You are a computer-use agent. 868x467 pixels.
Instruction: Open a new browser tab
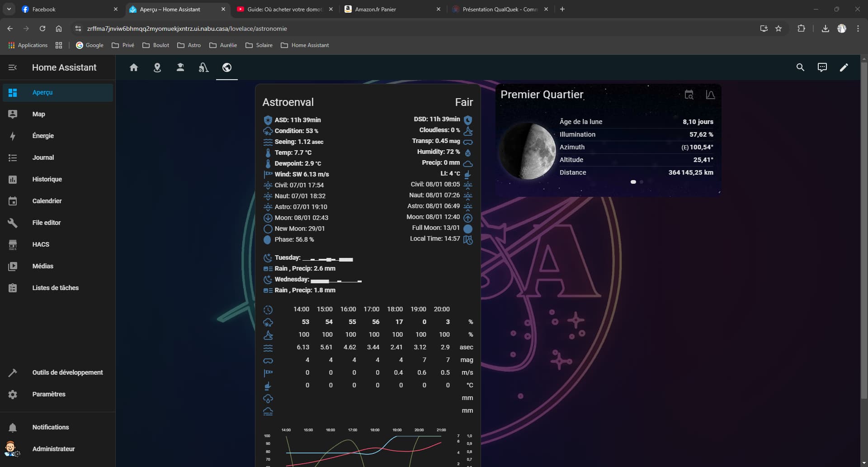(562, 9)
